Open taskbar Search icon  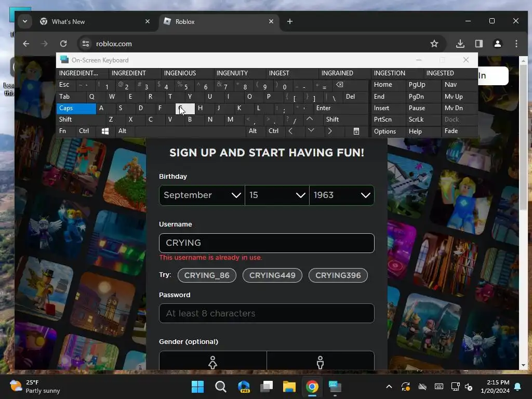(220, 387)
